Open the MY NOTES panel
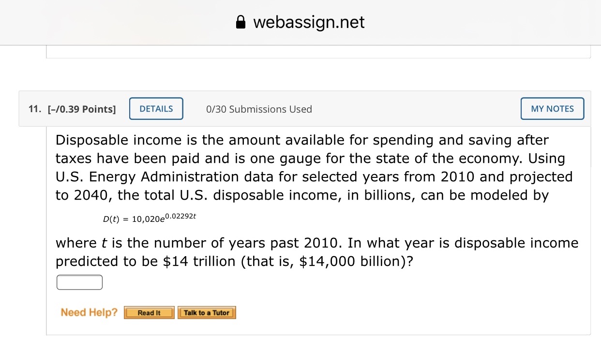Viewport: 601px width, 364px height. tap(552, 108)
